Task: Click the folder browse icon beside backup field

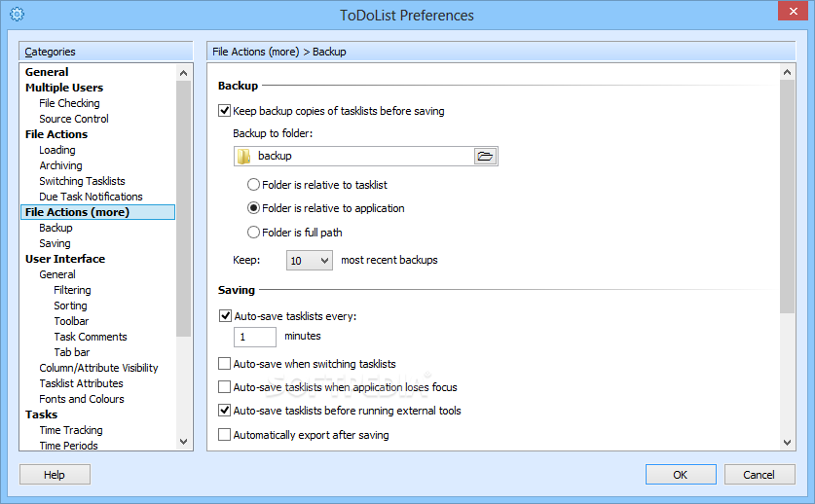Action: click(485, 156)
